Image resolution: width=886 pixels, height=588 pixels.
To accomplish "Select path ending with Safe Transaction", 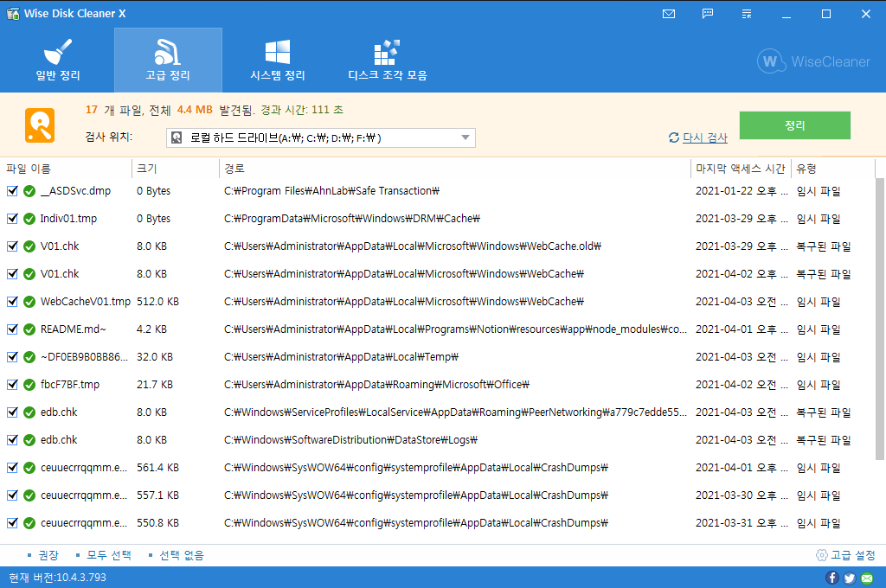I will [x=331, y=191].
